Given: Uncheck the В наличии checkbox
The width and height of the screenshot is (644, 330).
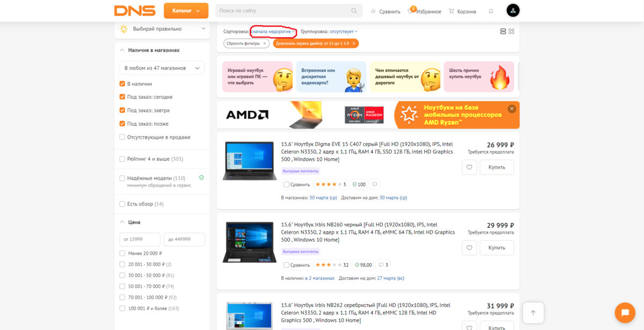Looking at the screenshot, I should [x=122, y=84].
